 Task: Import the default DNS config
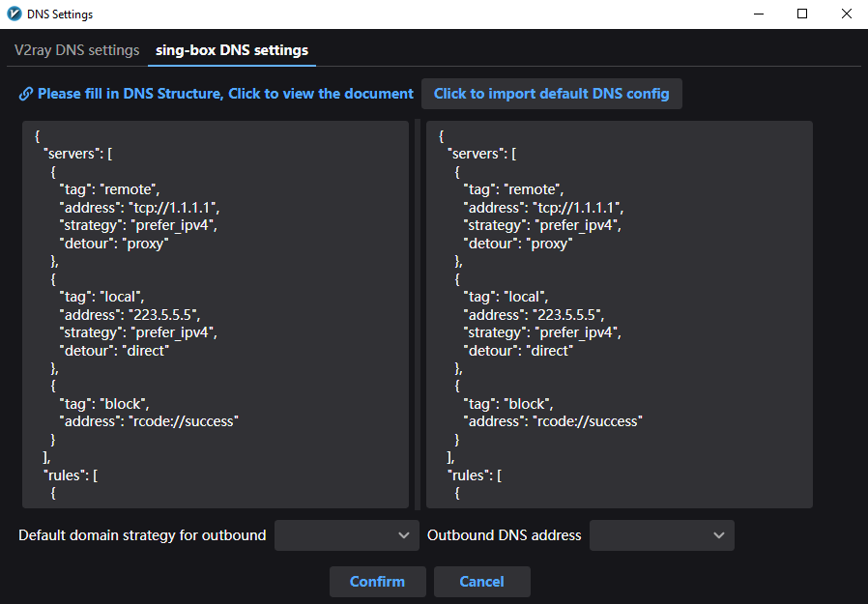tap(551, 94)
